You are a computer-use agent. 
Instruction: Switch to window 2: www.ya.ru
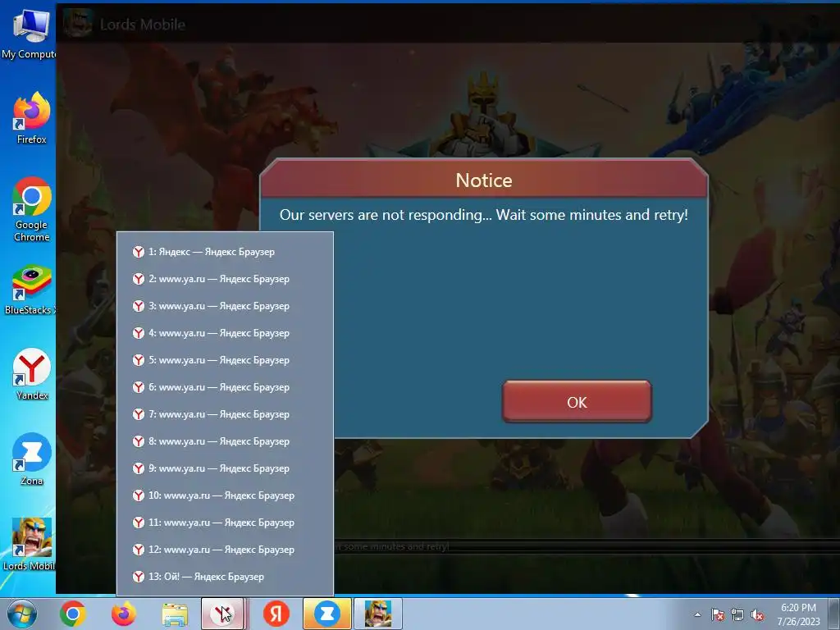point(225,279)
